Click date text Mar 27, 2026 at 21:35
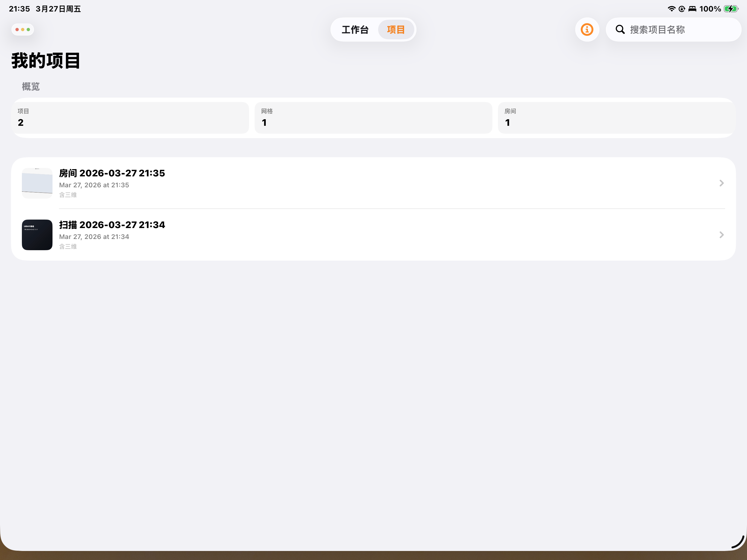Viewport: 747px width, 560px height. pyautogui.click(x=94, y=185)
